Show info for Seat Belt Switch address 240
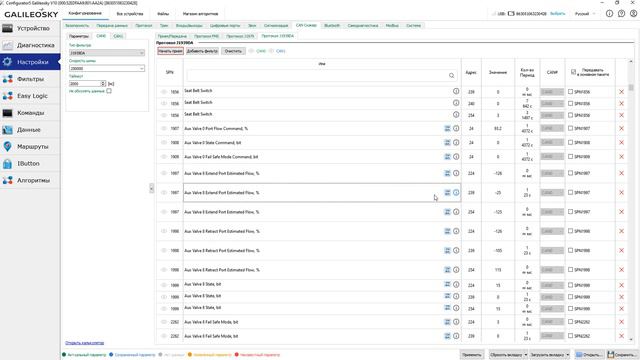 [x=456, y=103]
